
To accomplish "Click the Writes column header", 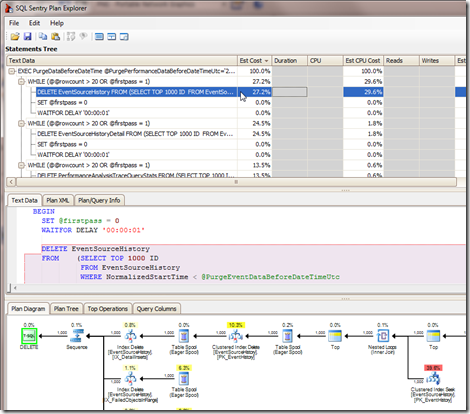I will (x=437, y=61).
